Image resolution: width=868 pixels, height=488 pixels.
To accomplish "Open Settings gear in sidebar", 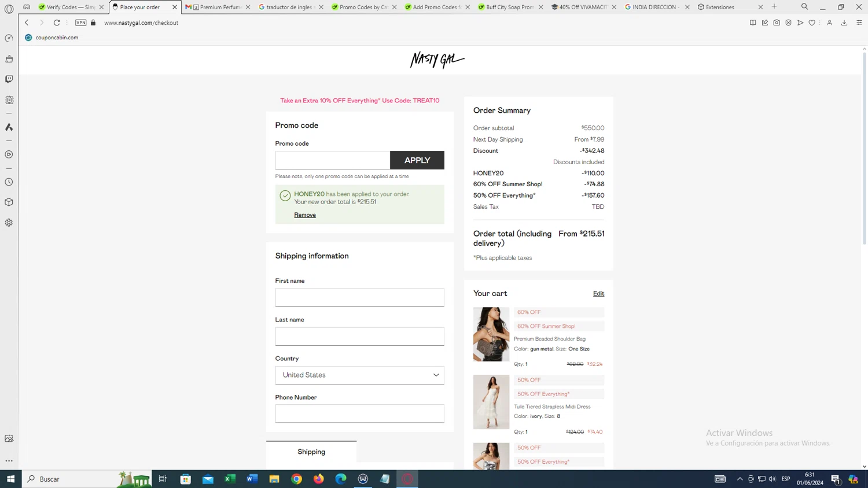I will (9, 223).
